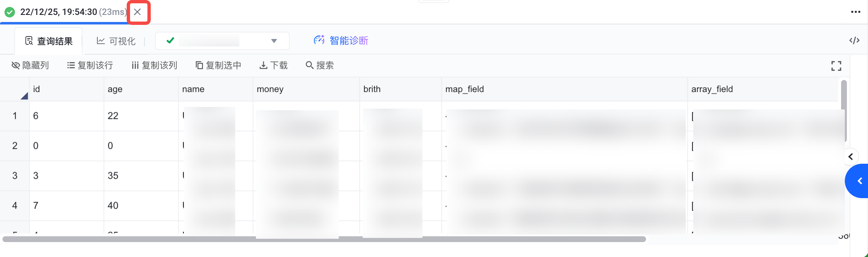Click the horizontal scrollbar of the table
The image size is (868, 257).
pos(324,239)
